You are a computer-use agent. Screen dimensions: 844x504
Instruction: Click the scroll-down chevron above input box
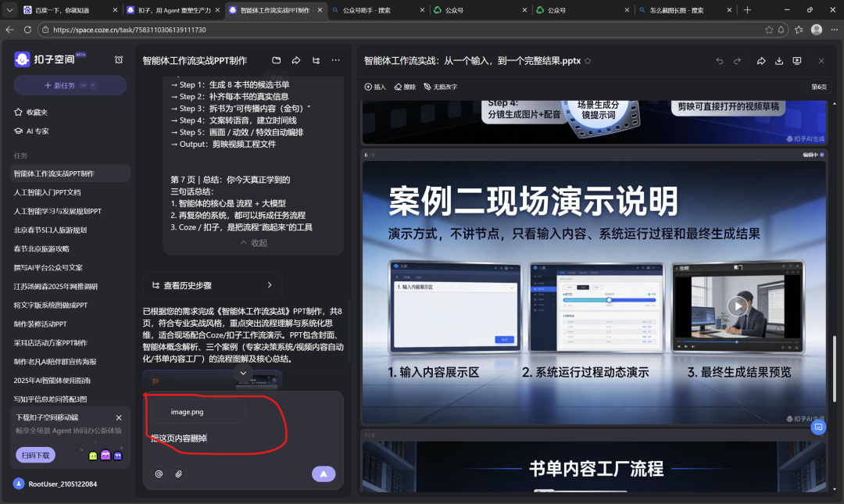(243, 373)
